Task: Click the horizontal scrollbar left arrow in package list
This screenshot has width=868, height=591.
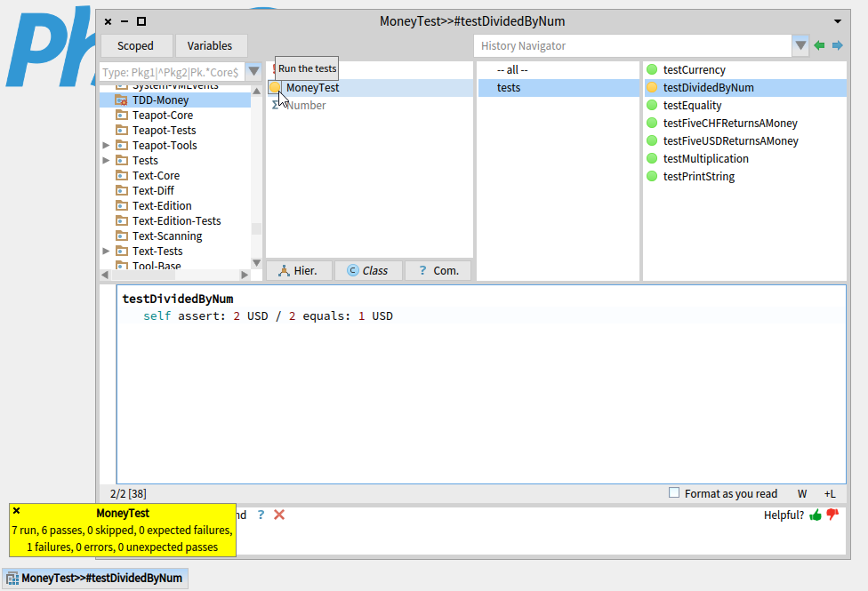Action: coord(105,275)
